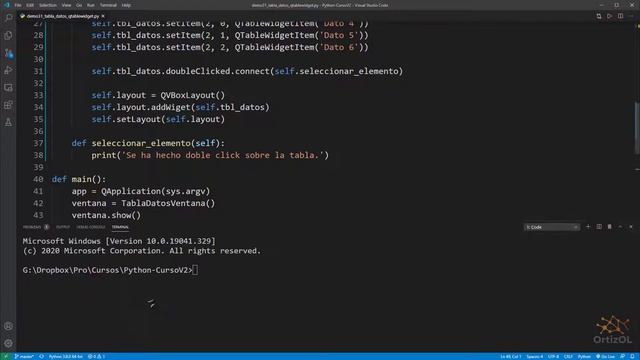The height and width of the screenshot is (360, 640).
Task: Open the Selection menu
Action: (48, 5)
